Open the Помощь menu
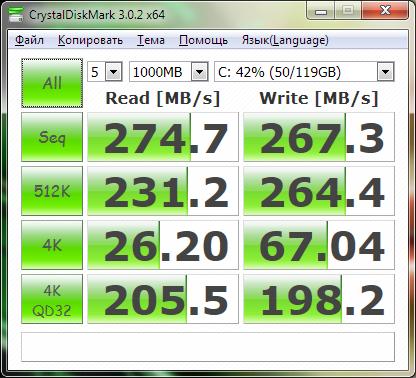 tap(203, 40)
